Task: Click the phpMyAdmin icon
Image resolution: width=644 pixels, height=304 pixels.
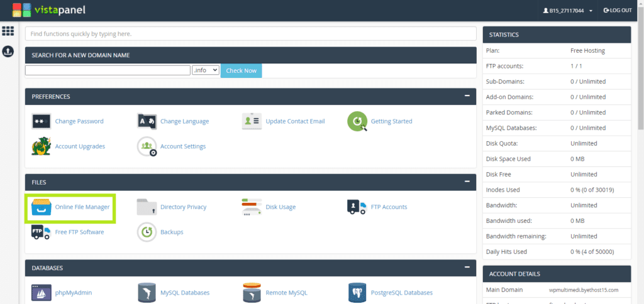Action: pos(41,293)
